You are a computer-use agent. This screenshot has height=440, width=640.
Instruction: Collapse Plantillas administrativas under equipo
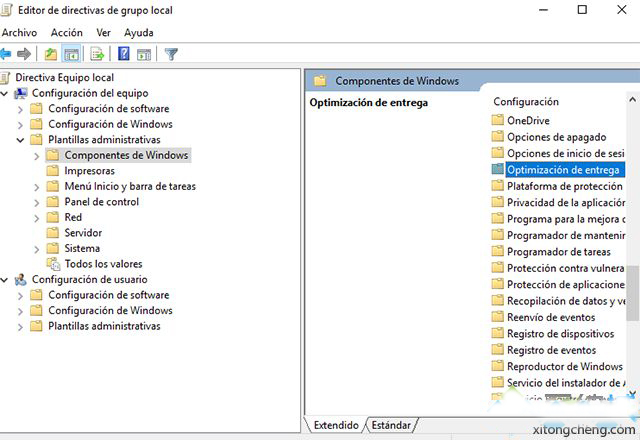click(20, 140)
